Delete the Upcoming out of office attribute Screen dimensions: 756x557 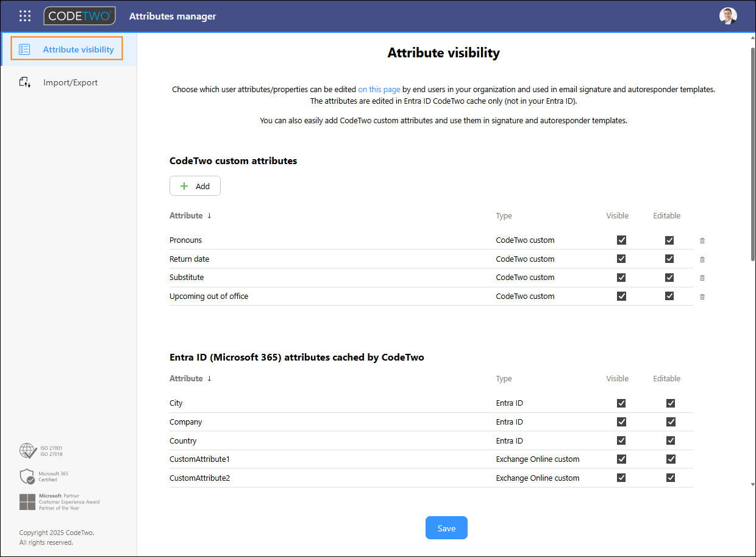[x=702, y=296]
